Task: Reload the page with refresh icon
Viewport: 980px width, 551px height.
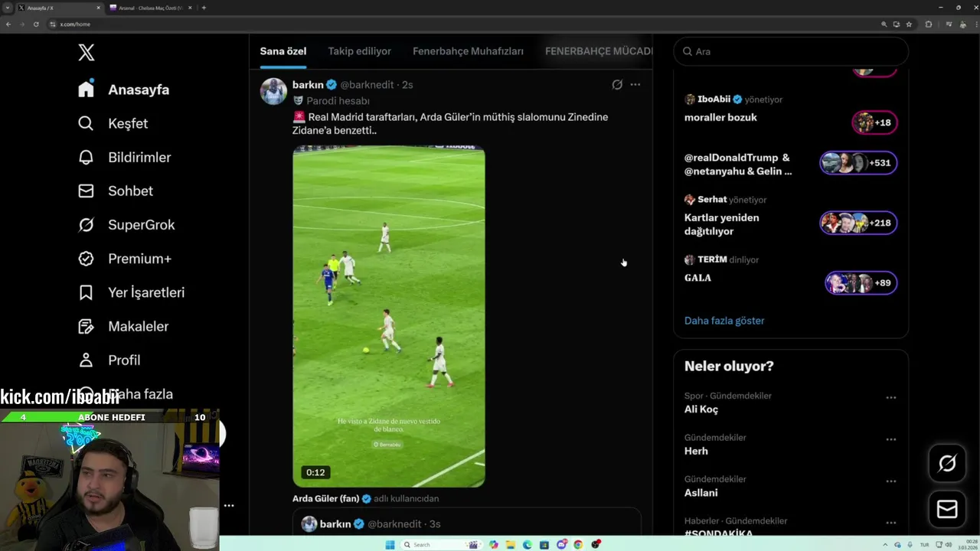Action: pyautogui.click(x=36, y=24)
